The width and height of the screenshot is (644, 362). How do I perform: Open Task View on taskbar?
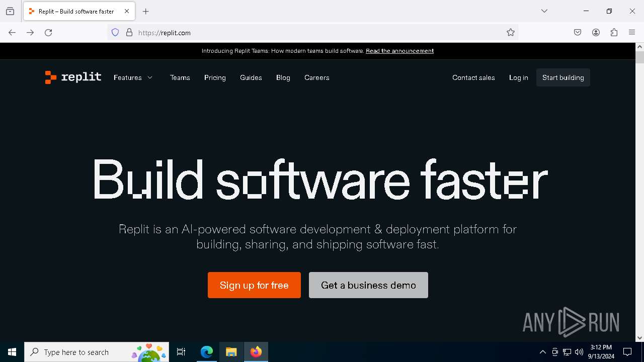pos(181,352)
